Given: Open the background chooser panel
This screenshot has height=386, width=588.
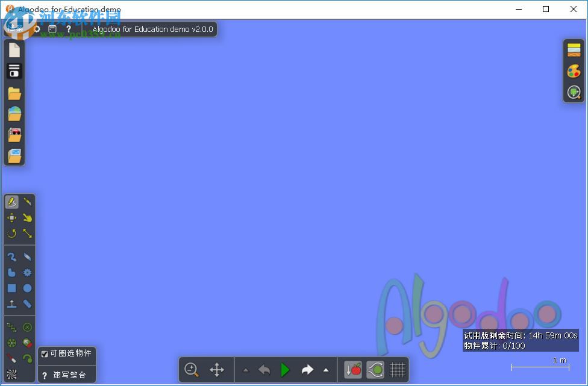Looking at the screenshot, I should tap(574, 49).
